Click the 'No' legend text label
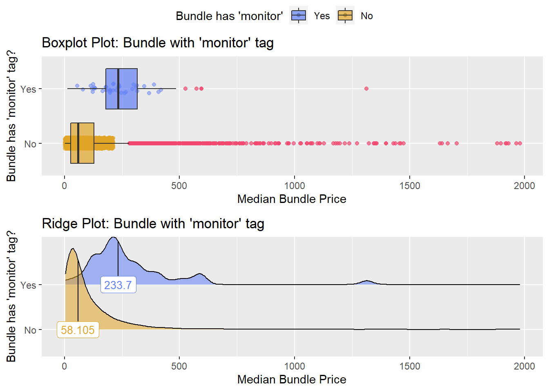 (367, 16)
